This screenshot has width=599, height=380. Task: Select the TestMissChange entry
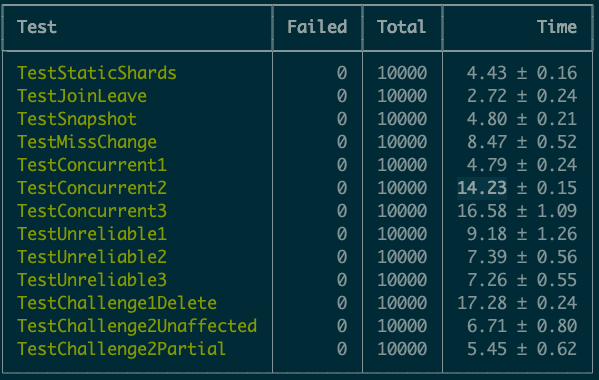pyautogui.click(x=87, y=142)
